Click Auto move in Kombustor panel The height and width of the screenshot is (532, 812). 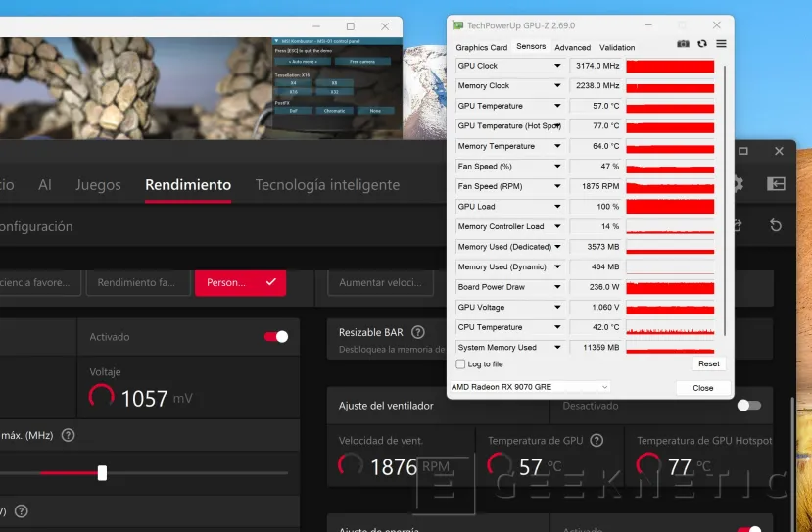(x=303, y=61)
